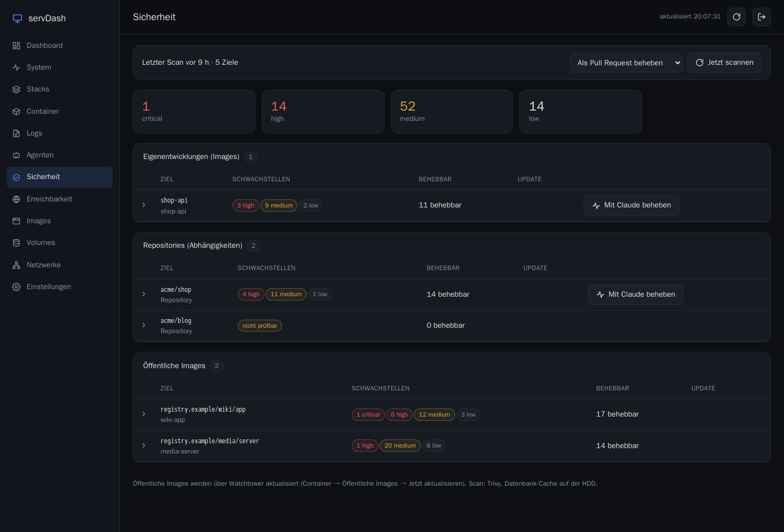The image size is (784, 532).
Task: Click the System activity pulse icon
Action: pos(16,68)
